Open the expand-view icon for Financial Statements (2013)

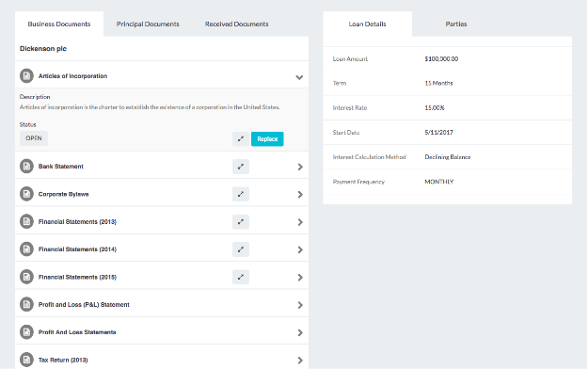pyautogui.click(x=241, y=222)
